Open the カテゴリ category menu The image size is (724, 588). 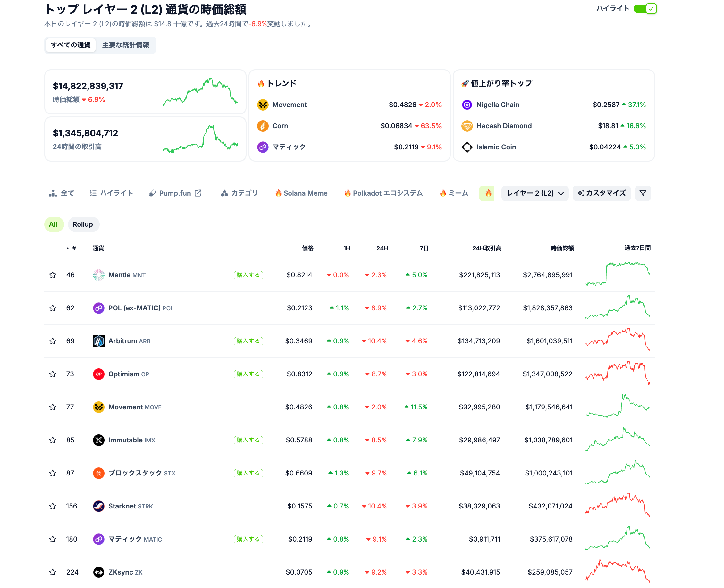point(239,193)
